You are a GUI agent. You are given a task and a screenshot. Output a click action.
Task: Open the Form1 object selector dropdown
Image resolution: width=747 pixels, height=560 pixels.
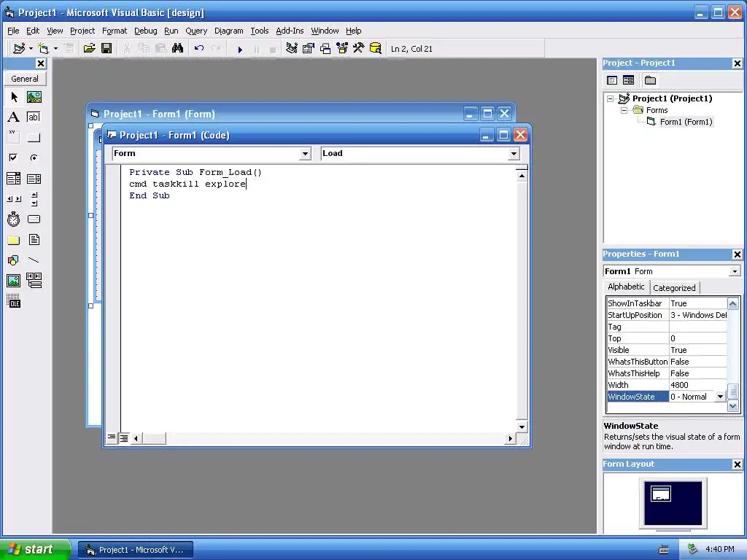[735, 271]
